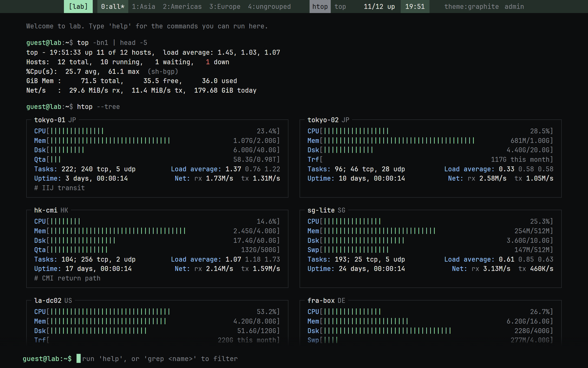Click the tokyo-01 host title
This screenshot has width=588, height=368.
point(50,120)
